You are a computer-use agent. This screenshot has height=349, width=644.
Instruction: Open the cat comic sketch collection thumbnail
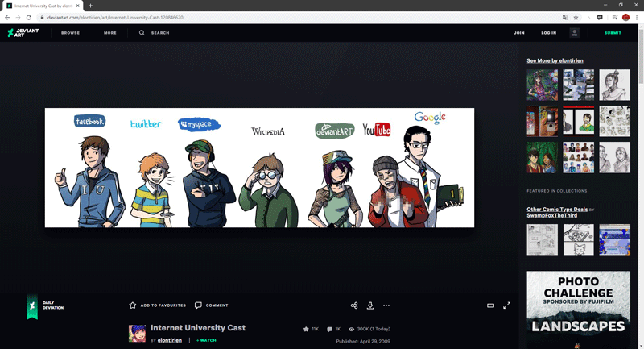coord(578,239)
